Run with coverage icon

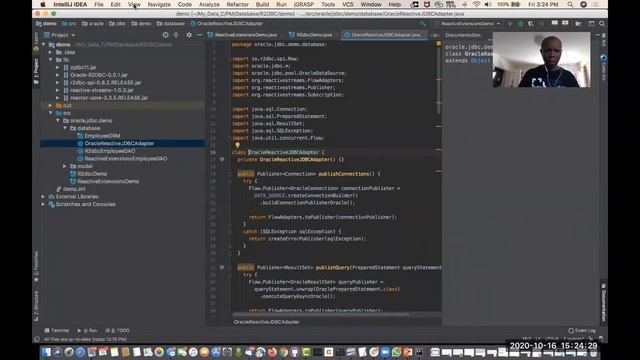click(531, 24)
